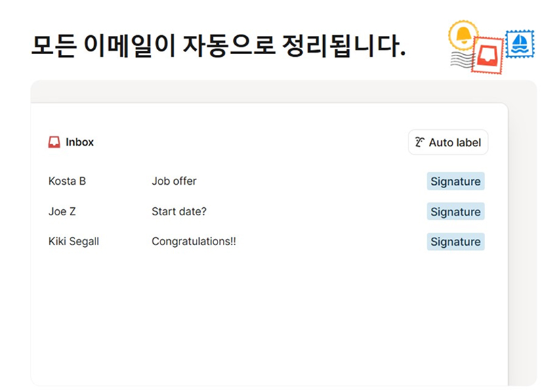
Task: Click the yellow bell stamp icon
Action: [x=463, y=34]
